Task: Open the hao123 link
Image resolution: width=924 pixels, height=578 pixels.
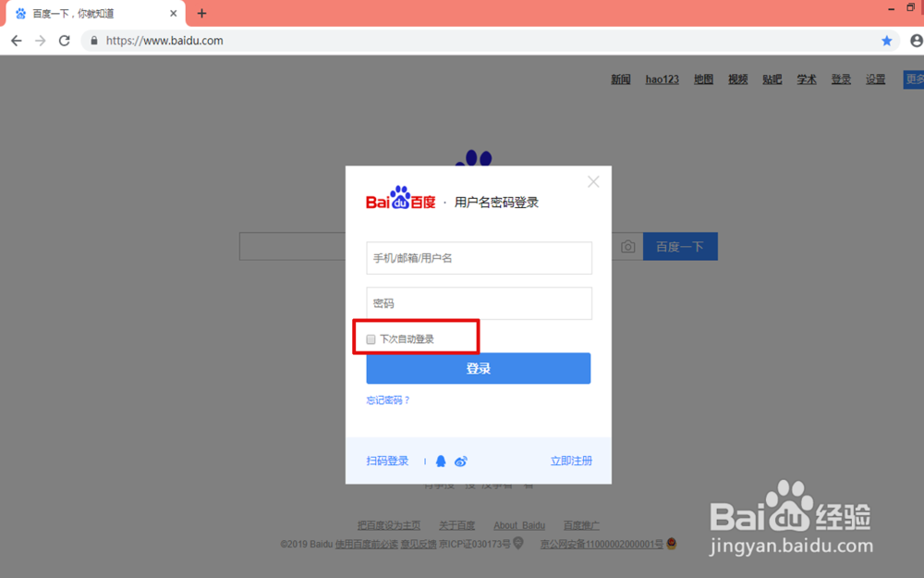Action: [x=662, y=79]
